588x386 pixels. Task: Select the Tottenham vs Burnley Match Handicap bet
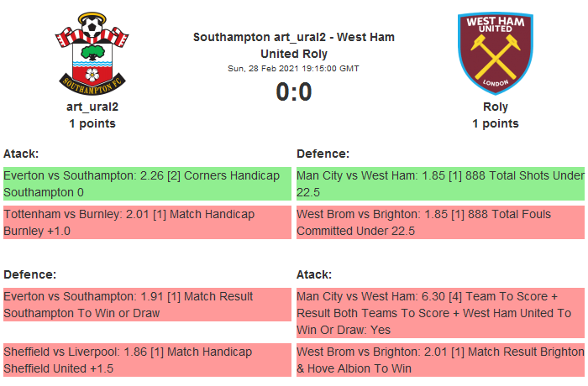pyautogui.click(x=146, y=222)
